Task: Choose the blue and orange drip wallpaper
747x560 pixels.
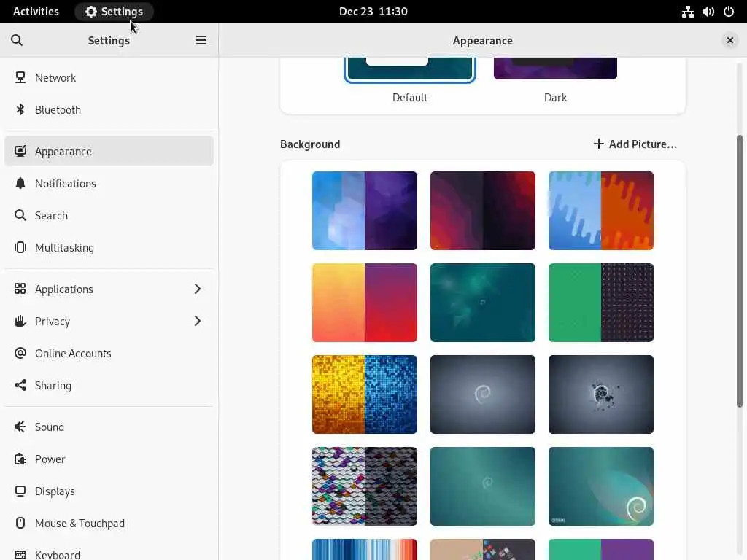Action: [601, 211]
